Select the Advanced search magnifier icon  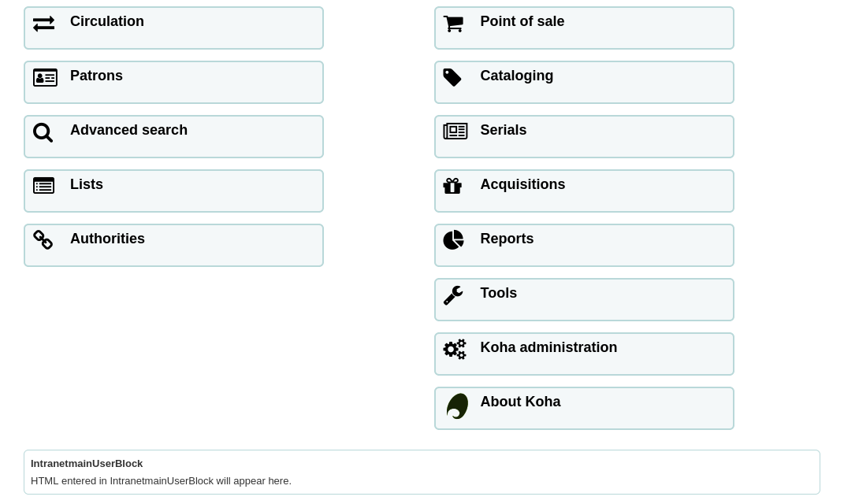(43, 132)
